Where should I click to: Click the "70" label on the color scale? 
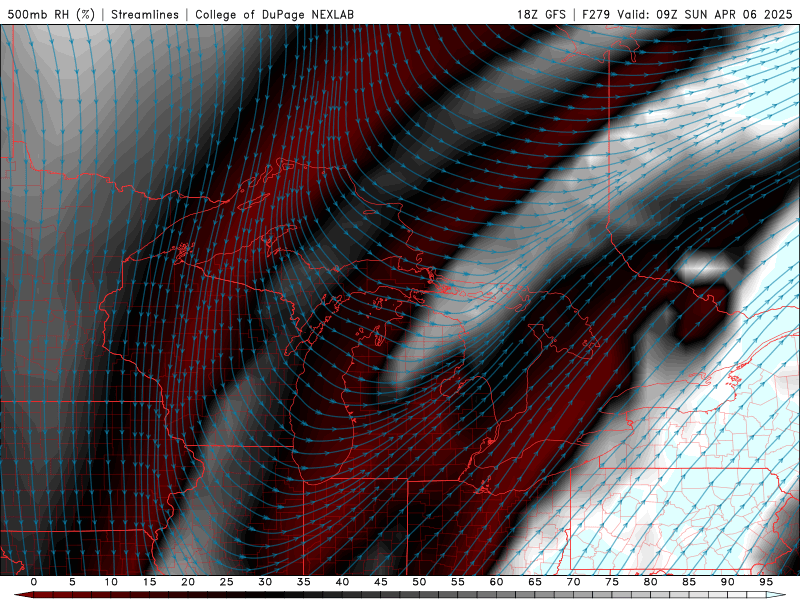(x=573, y=582)
